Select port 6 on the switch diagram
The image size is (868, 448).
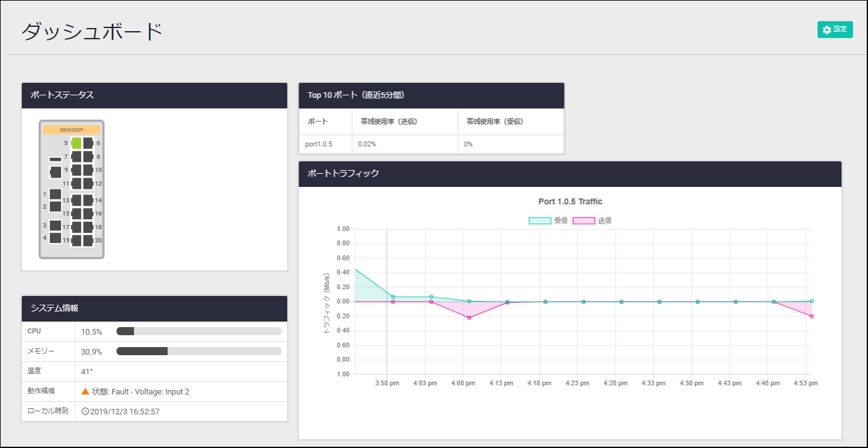point(88,143)
